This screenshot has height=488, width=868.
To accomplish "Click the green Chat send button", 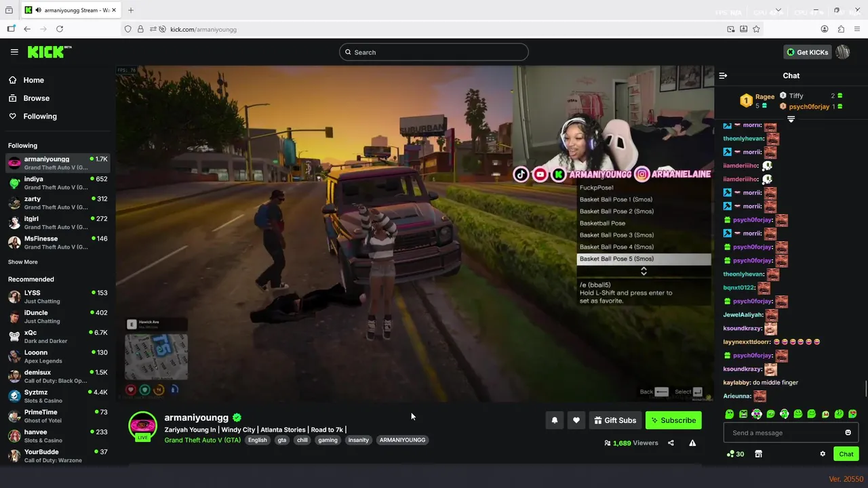I will tap(846, 454).
